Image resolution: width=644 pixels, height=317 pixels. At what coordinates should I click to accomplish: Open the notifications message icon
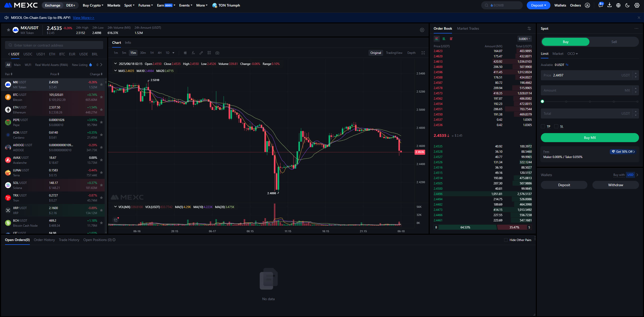[x=600, y=5]
